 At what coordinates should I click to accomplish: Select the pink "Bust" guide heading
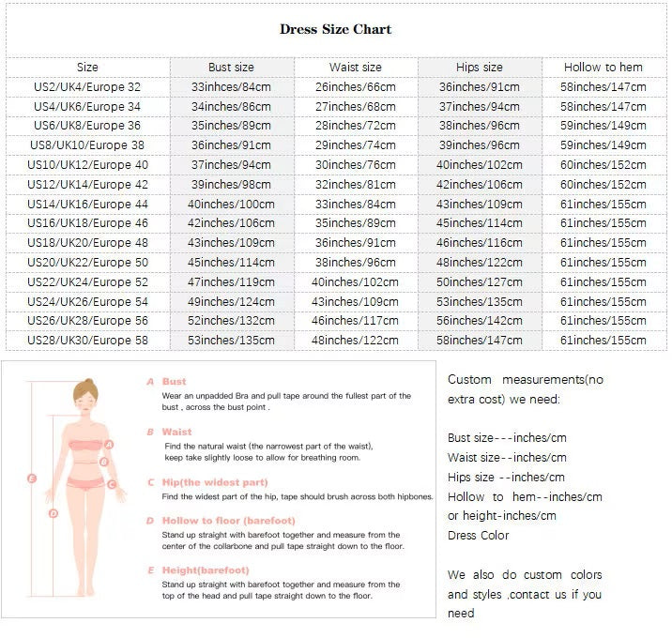click(x=174, y=382)
